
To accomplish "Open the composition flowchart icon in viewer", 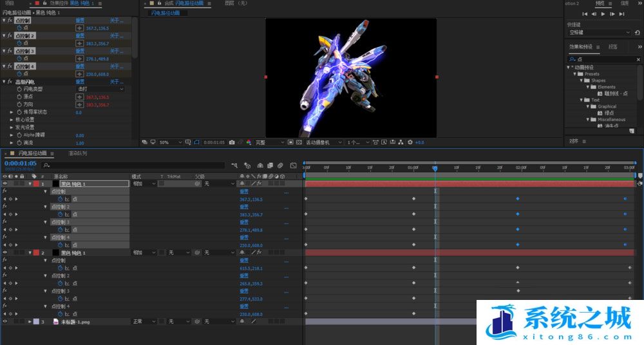I will tap(401, 142).
